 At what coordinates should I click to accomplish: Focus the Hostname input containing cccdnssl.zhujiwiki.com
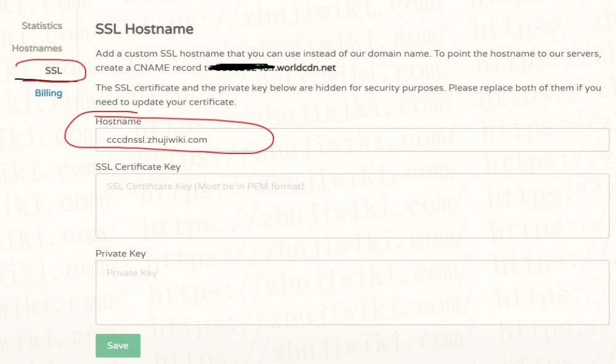tap(352, 140)
